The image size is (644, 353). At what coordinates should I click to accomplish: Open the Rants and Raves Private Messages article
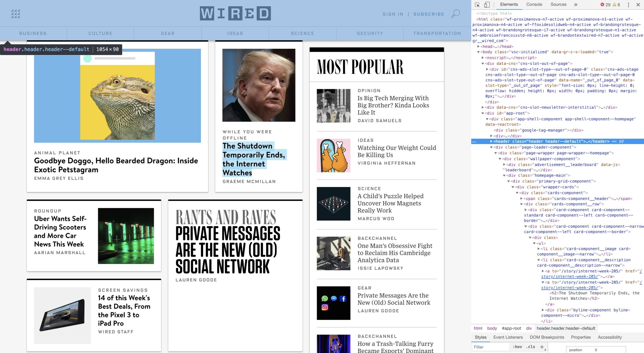(x=228, y=250)
